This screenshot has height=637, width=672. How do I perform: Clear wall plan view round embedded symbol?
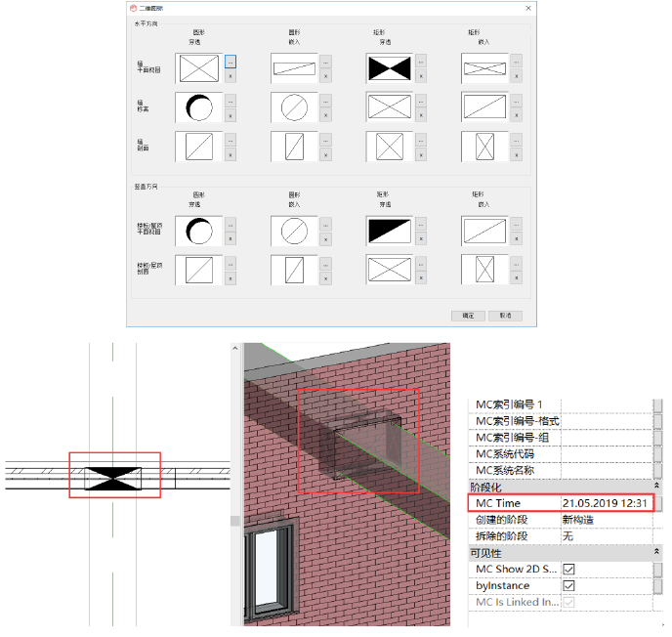(325, 76)
